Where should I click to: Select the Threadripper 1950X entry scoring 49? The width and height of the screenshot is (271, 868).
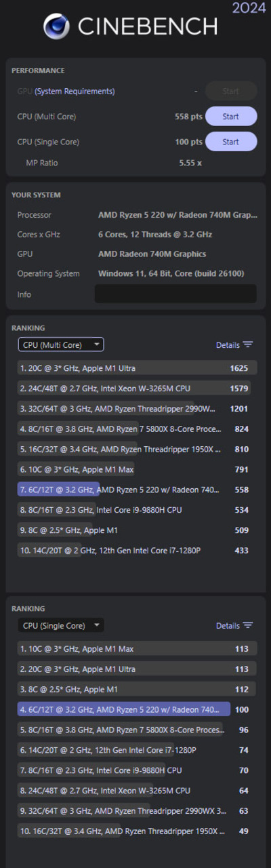click(138, 831)
